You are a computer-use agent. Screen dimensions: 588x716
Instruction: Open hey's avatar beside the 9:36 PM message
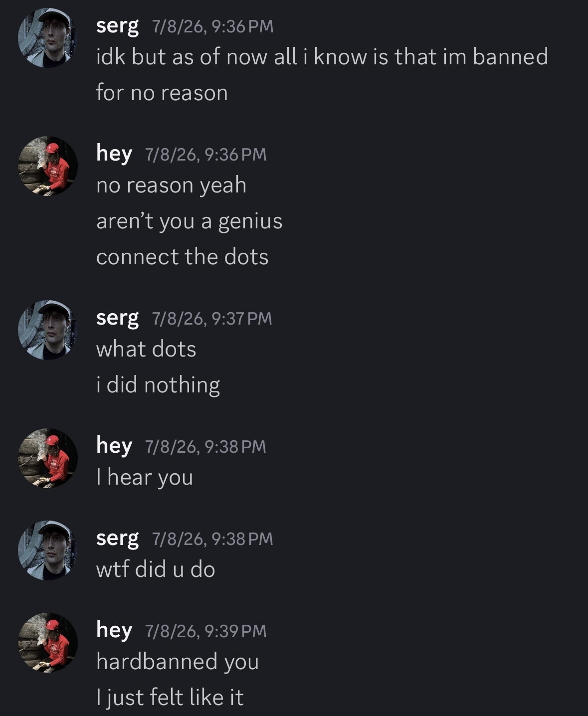coord(47,166)
